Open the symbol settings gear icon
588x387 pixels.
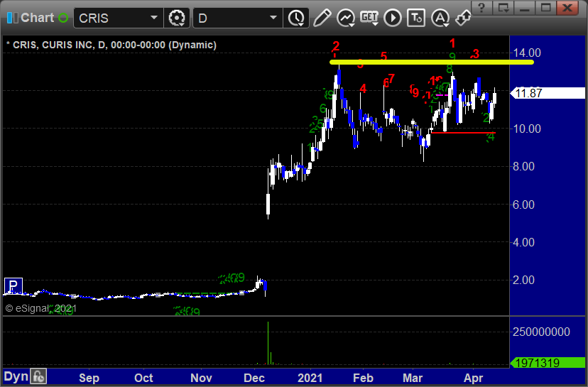(177, 18)
